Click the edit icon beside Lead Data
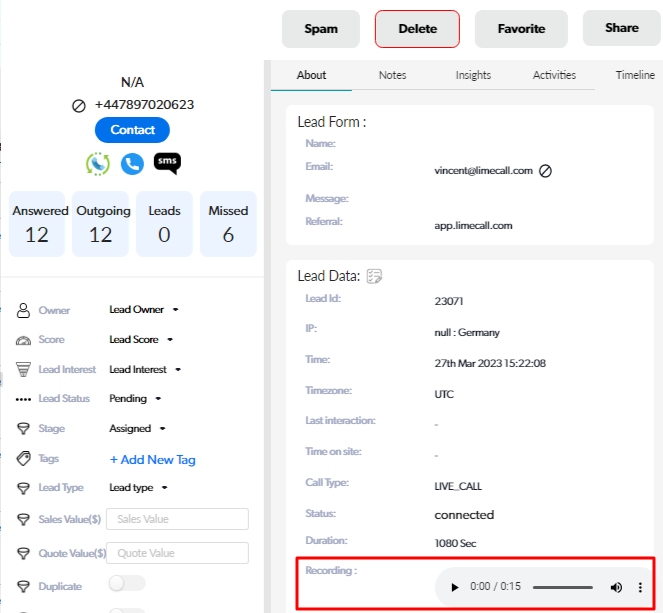Image resolution: width=663 pixels, height=613 pixels. pos(375,276)
